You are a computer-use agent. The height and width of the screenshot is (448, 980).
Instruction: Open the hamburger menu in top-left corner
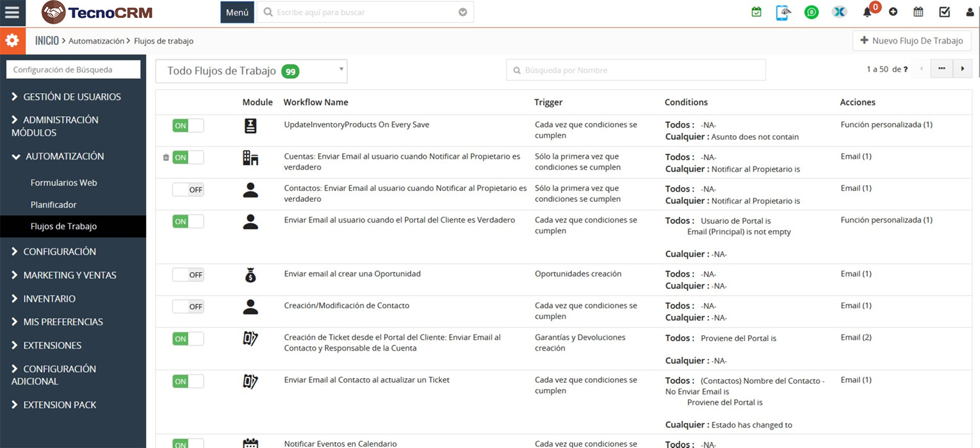coord(12,13)
